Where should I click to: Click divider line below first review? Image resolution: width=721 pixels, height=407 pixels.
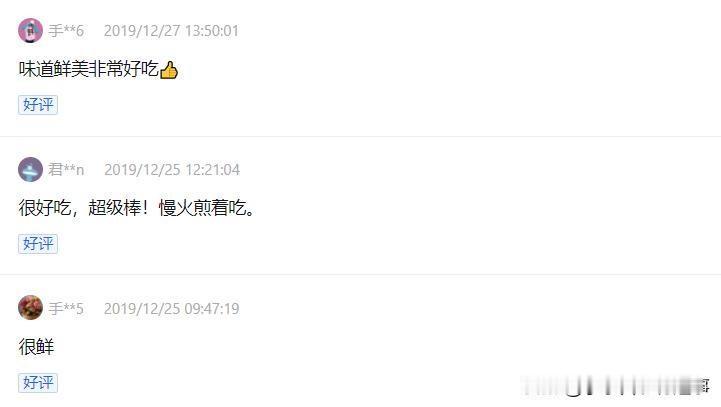coord(360,136)
